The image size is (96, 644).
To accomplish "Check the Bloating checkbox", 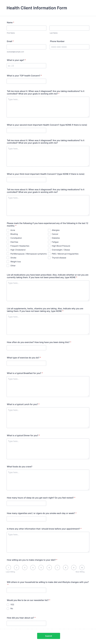I will tap(8, 234).
